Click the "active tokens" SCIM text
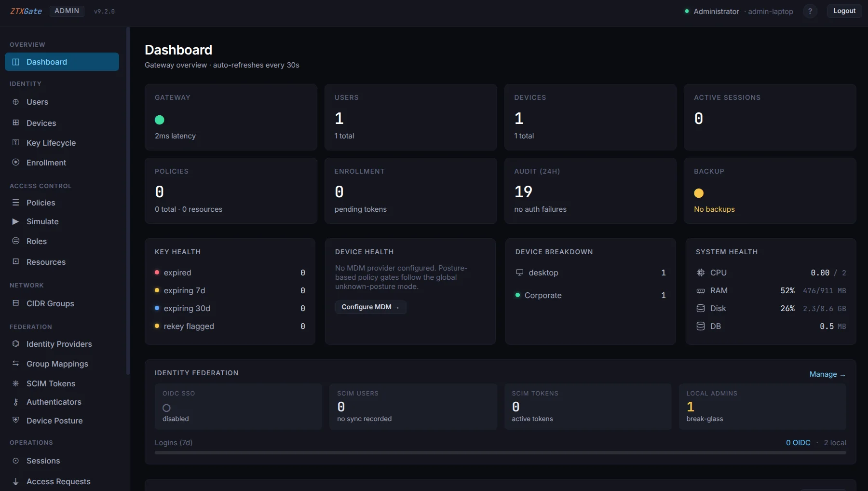 [x=532, y=419]
